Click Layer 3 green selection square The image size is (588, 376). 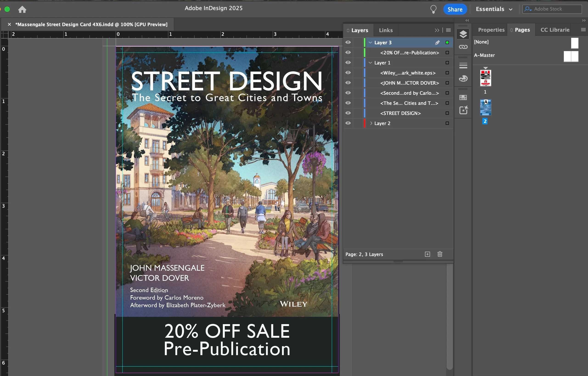pos(447,42)
